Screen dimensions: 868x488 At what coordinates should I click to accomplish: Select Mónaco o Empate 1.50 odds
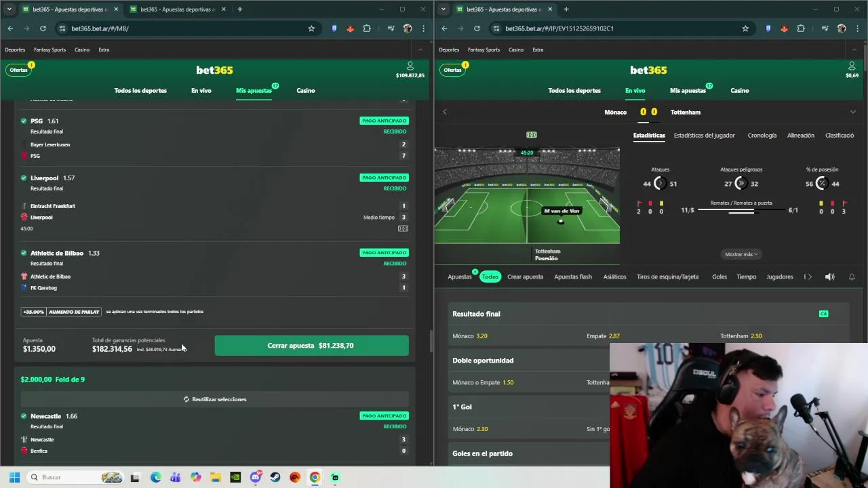click(483, 382)
